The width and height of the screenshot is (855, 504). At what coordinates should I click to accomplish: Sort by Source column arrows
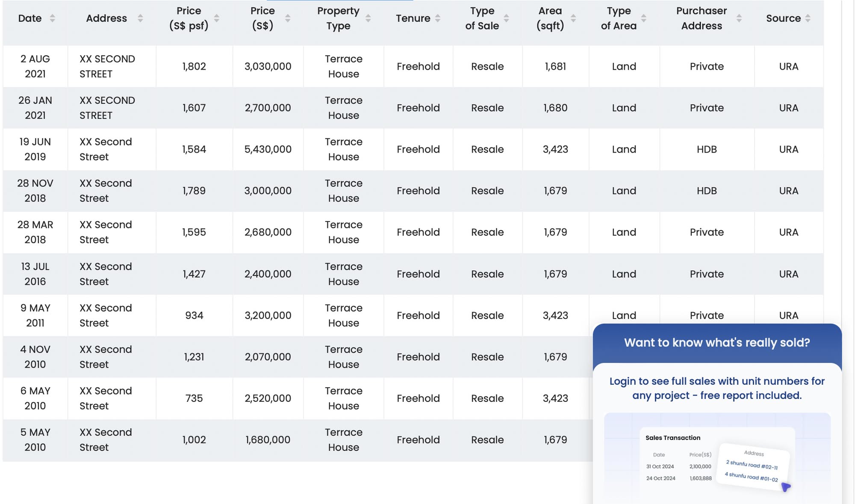coord(808,18)
